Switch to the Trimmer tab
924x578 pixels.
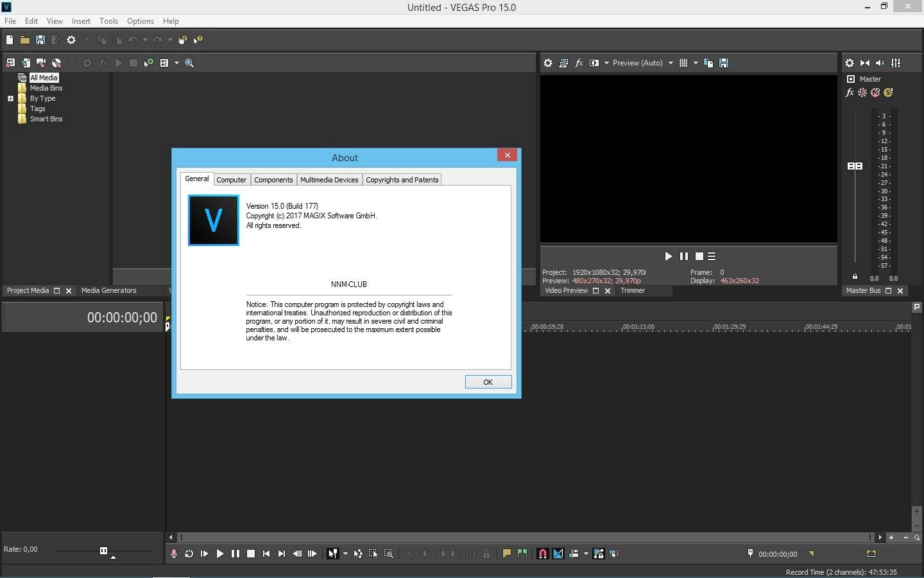tap(633, 291)
